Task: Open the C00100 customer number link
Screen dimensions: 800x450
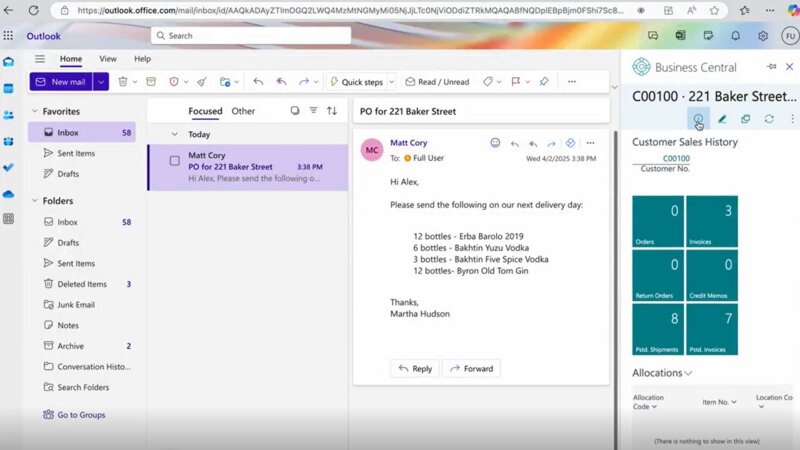Action: pyautogui.click(x=676, y=158)
